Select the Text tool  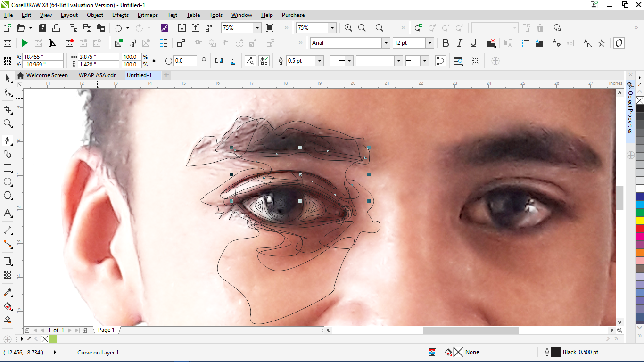(x=8, y=214)
